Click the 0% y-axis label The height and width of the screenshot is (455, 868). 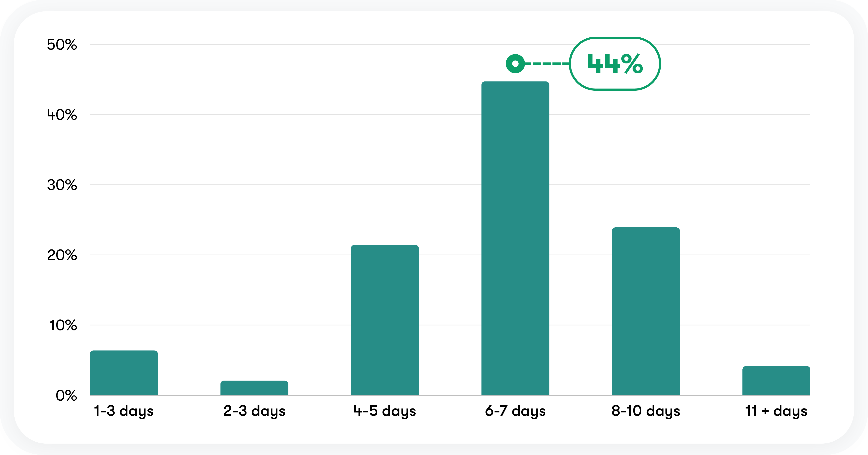[x=66, y=395]
